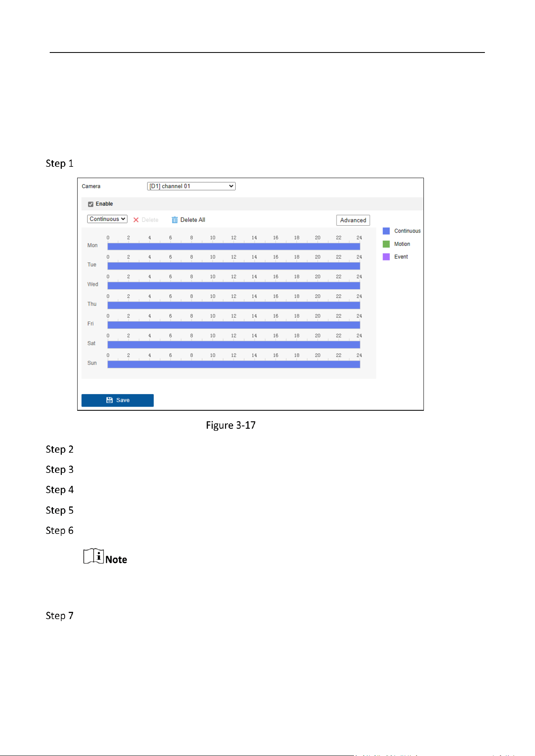Select the Continuous blue legend swatch
Viewport: 535px width, 756px height.
pos(386,231)
